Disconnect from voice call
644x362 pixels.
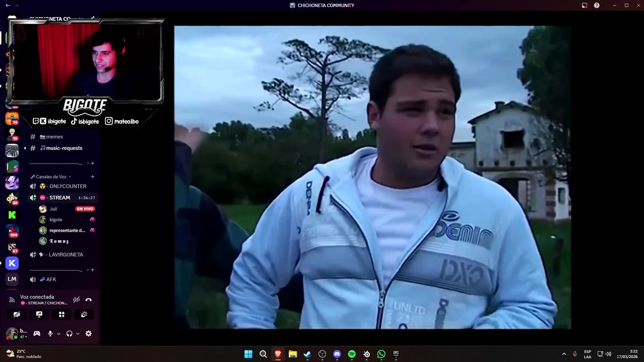pos(89,300)
